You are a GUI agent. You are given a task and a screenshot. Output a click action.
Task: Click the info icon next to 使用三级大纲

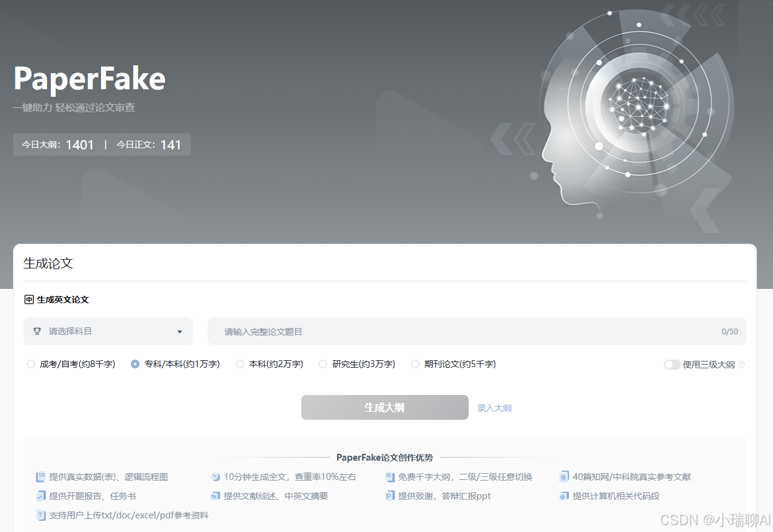(741, 365)
